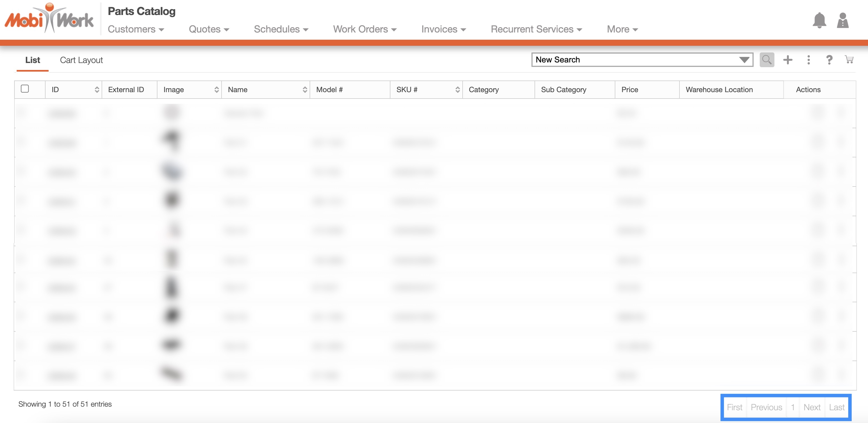Viewport: 868px width, 423px height.
Task: Open the shopping cart icon
Action: pos(849,60)
